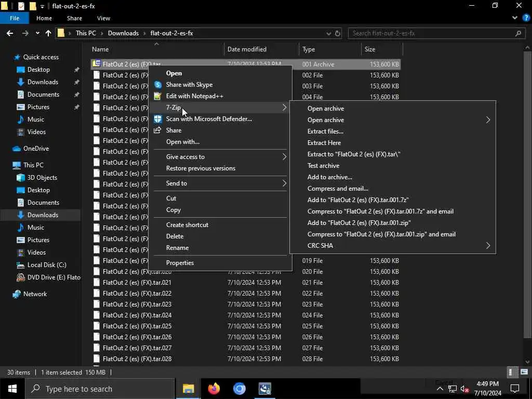Open the Chromium browser taskbar icon
This screenshot has height=399, width=532.
point(239,389)
